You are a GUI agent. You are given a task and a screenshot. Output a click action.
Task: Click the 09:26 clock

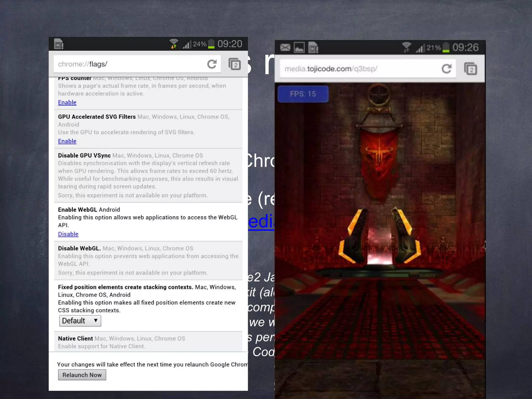(465, 48)
